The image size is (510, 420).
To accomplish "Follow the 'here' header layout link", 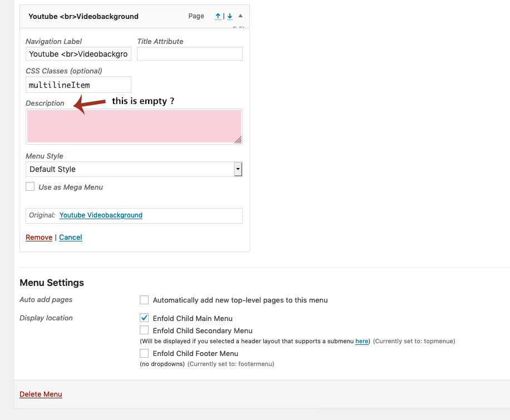I will 362,341.
